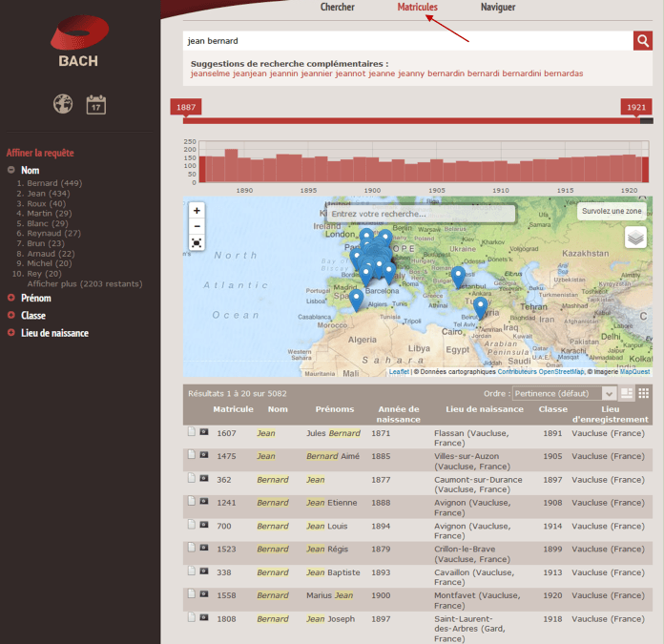
Task: Zoom out on the map
Action: (x=197, y=226)
